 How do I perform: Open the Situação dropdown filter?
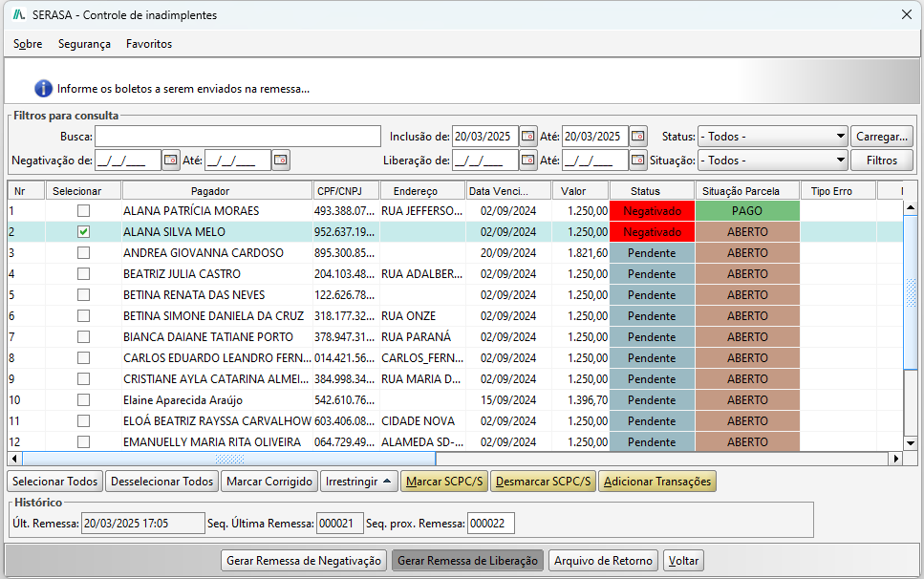[x=773, y=161]
